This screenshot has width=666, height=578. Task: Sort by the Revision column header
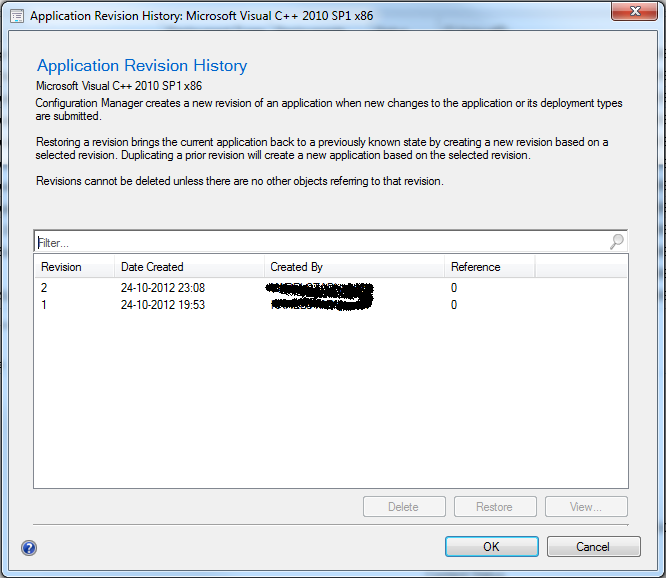[74, 267]
